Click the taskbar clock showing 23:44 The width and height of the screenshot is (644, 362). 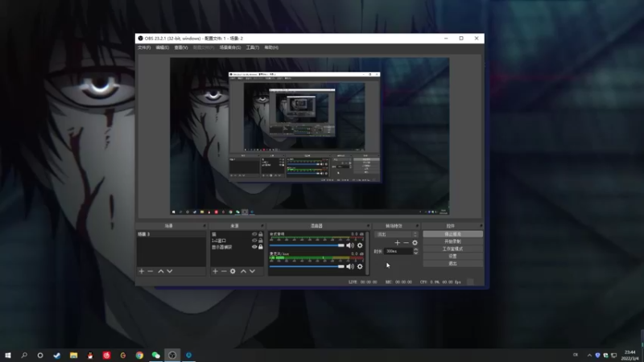630,355
